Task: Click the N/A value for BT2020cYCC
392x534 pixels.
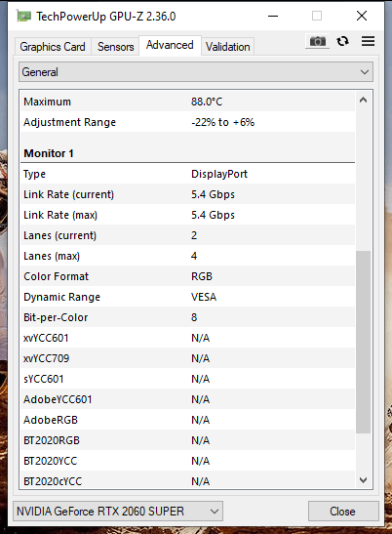Action: pos(201,481)
